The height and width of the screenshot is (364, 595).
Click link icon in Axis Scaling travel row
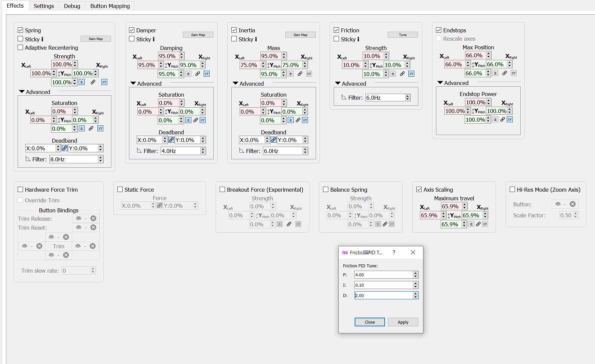click(x=478, y=224)
